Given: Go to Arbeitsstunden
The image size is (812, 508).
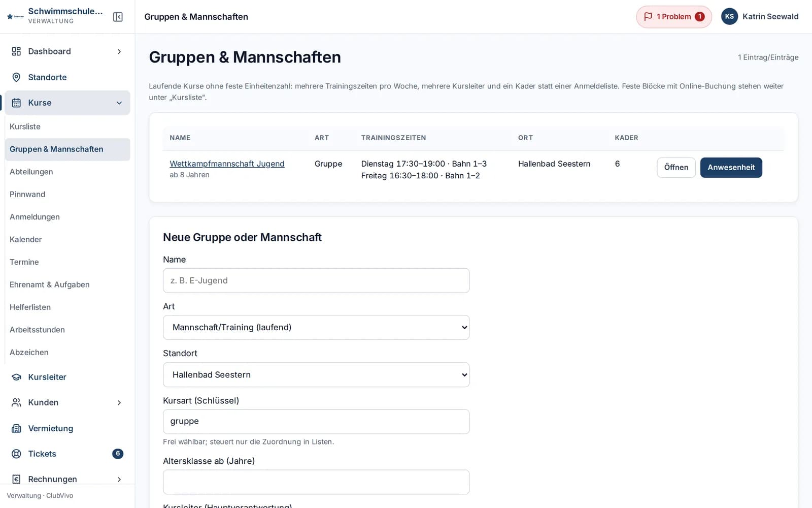Looking at the screenshot, I should pos(67,330).
